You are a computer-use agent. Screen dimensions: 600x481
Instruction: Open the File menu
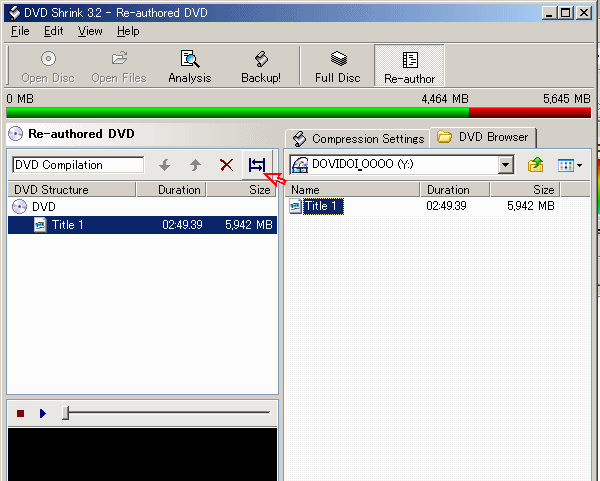(x=20, y=31)
